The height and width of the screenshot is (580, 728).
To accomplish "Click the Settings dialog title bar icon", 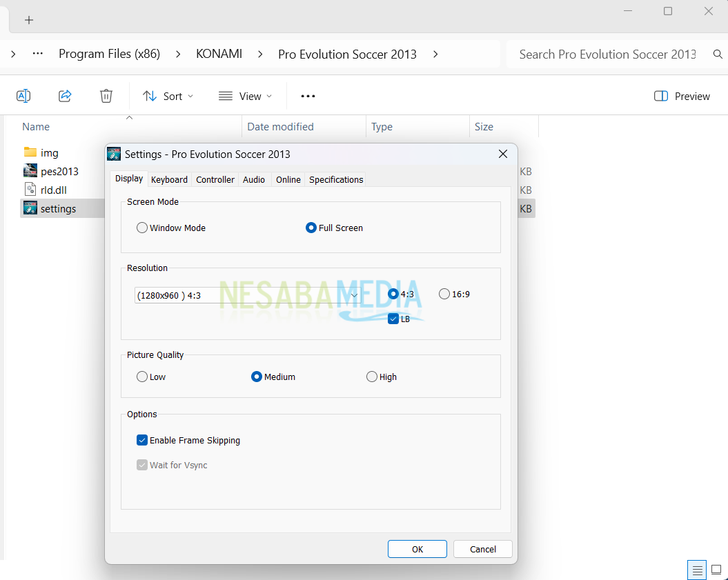I will click(x=114, y=154).
